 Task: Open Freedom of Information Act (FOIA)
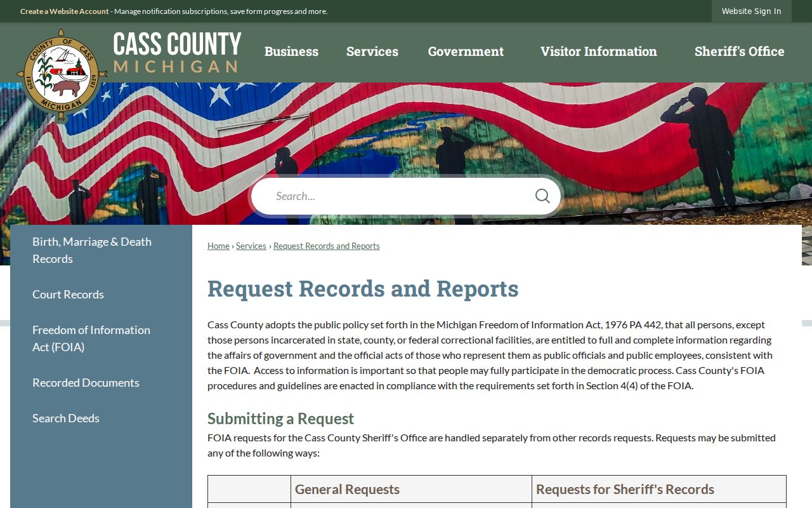coord(101,338)
